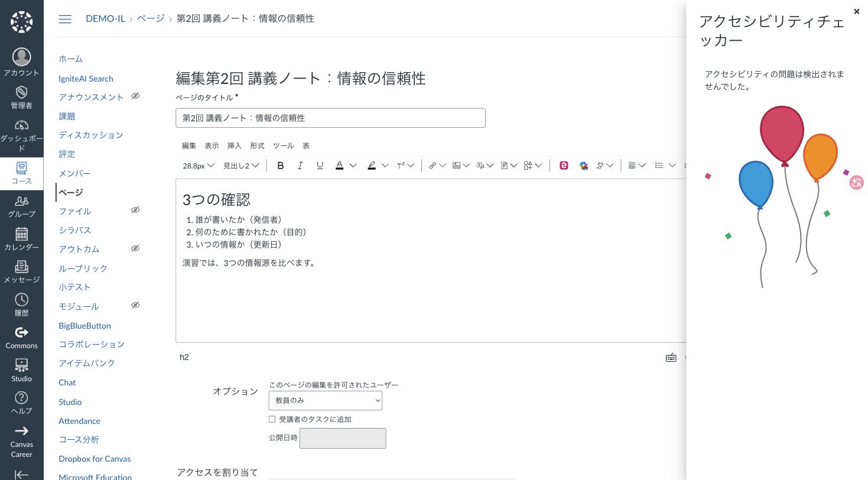Image resolution: width=868 pixels, height=480 pixels.
Task: Open the ヘルプ help menu
Action: (x=21, y=403)
